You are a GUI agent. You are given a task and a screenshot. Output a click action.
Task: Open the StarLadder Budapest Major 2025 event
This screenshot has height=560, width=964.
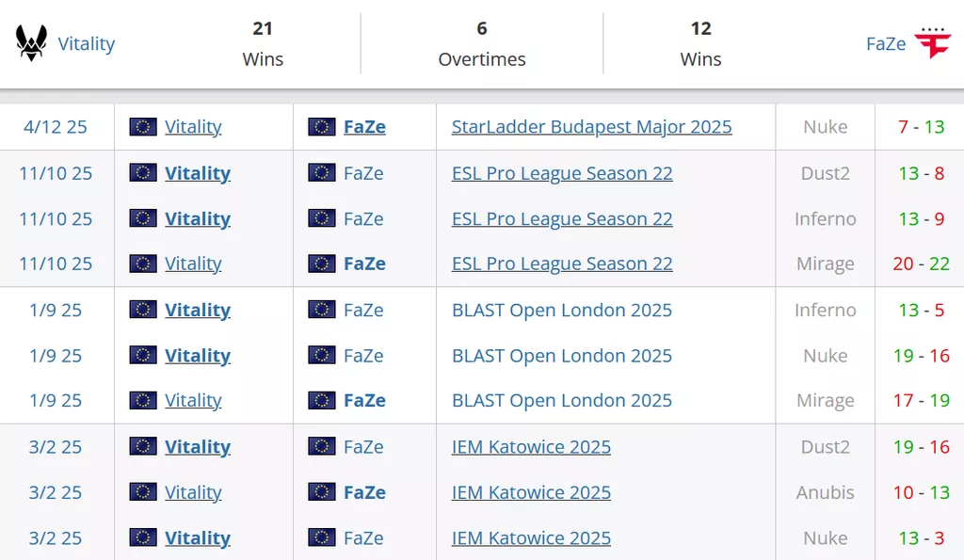[x=591, y=127]
